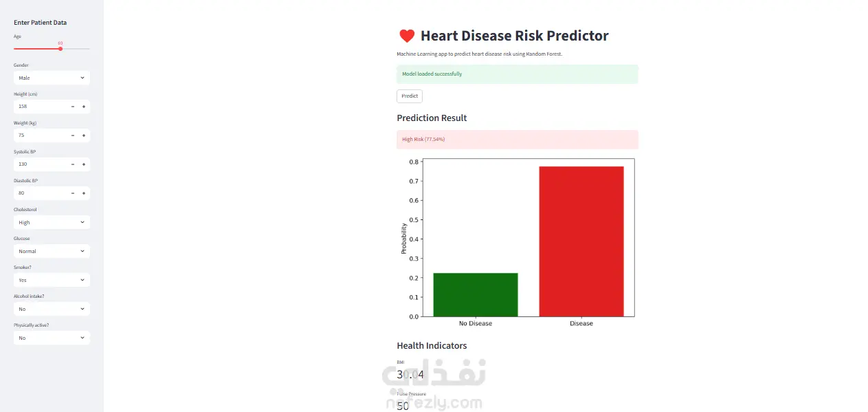Decrease Diastolic BP with minus icon
868x412 pixels.
pyautogui.click(x=73, y=193)
